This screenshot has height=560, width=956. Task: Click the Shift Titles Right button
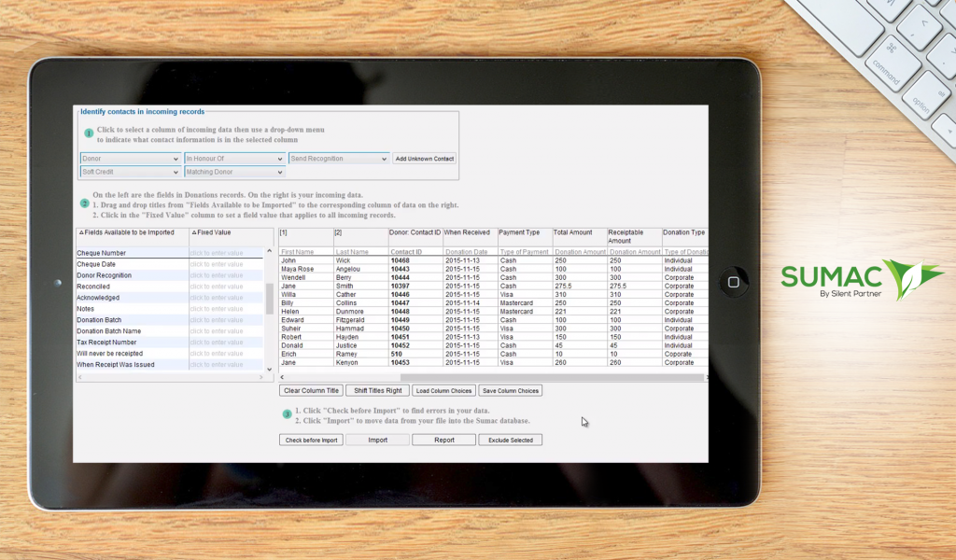378,390
